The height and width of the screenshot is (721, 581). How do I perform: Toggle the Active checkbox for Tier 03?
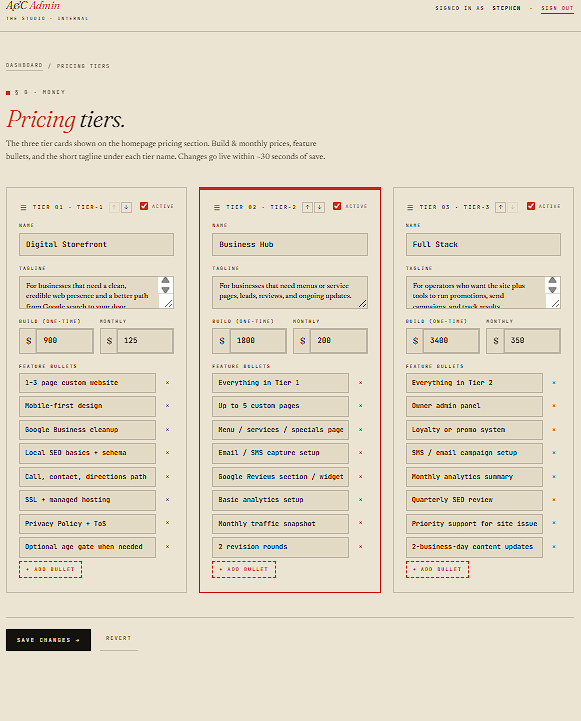coord(531,206)
